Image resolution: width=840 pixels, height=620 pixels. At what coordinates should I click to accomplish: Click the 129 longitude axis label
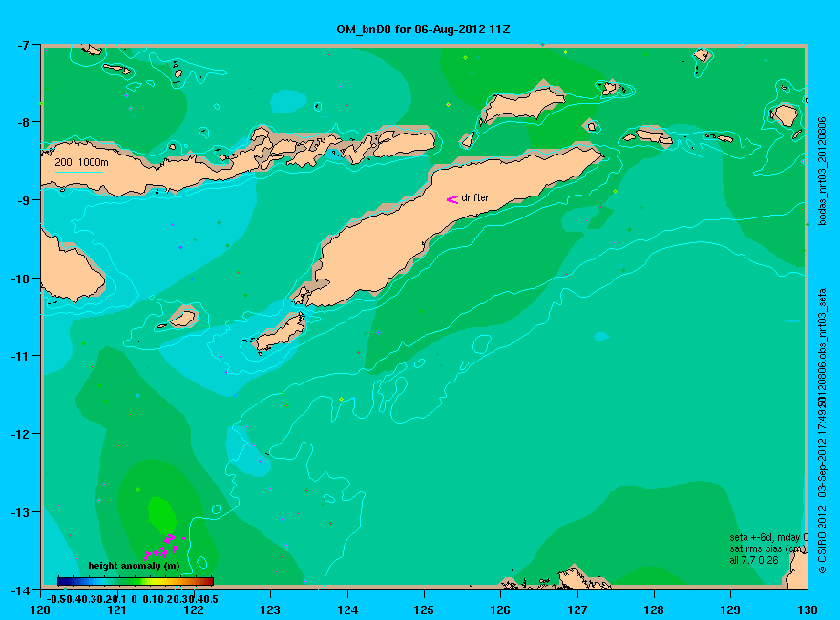(731, 610)
